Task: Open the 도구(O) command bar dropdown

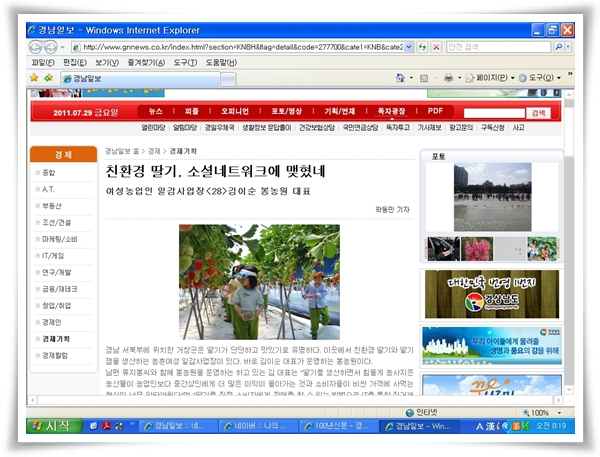Action: (x=546, y=77)
